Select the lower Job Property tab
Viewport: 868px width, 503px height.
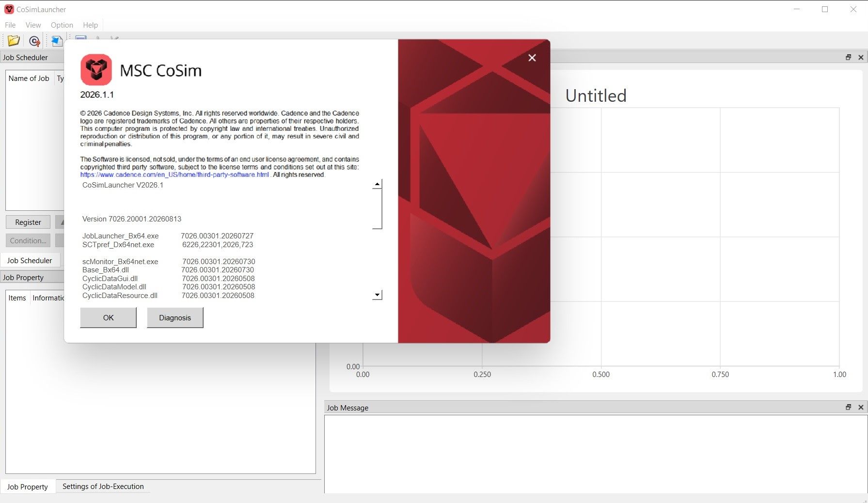tap(28, 487)
